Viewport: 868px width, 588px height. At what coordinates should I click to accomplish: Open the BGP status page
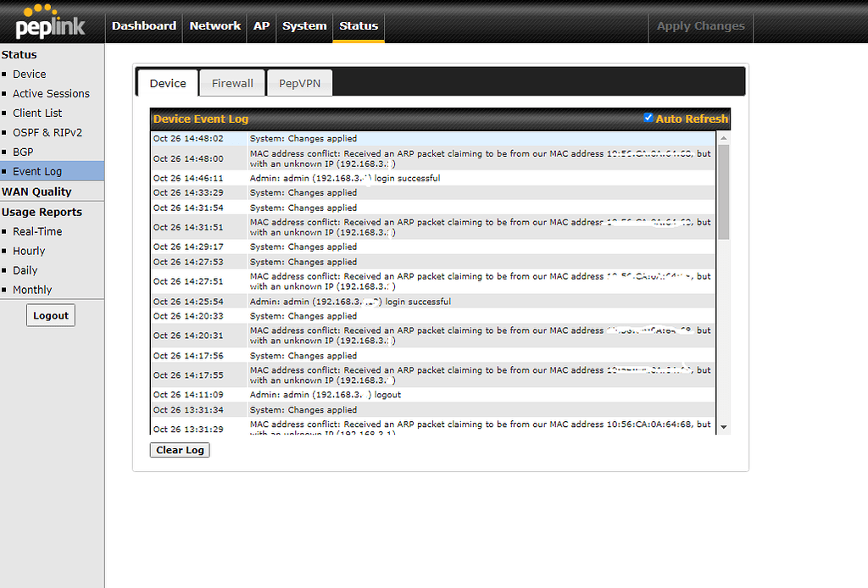click(x=23, y=153)
